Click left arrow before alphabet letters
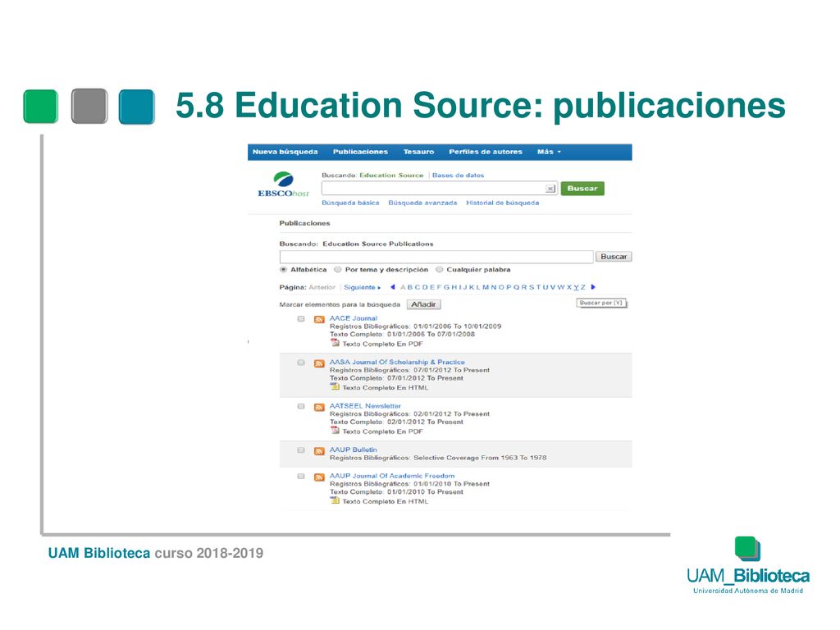Image resolution: width=840 pixels, height=630 pixels. tap(393, 287)
